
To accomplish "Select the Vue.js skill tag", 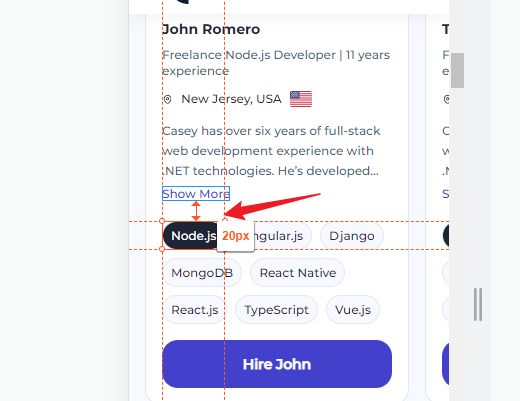I will tap(353, 310).
